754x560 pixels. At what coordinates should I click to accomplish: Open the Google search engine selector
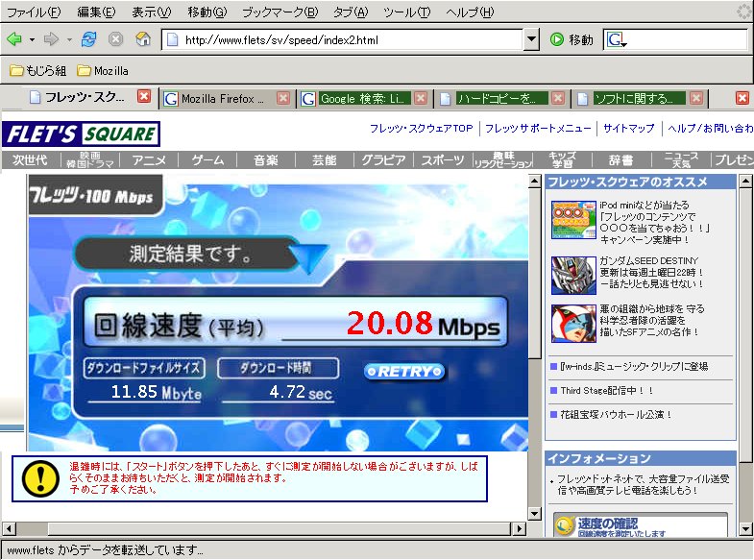[x=617, y=40]
